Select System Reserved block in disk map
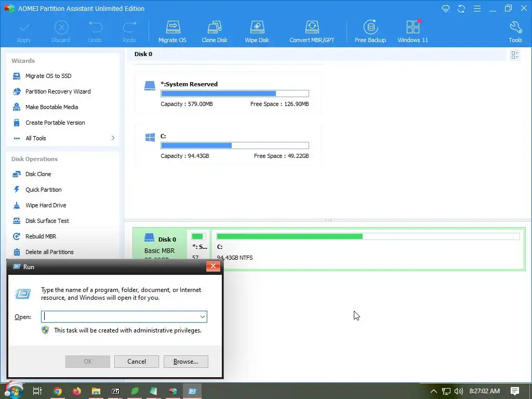Viewport: 532px width, 399px height. [198, 245]
